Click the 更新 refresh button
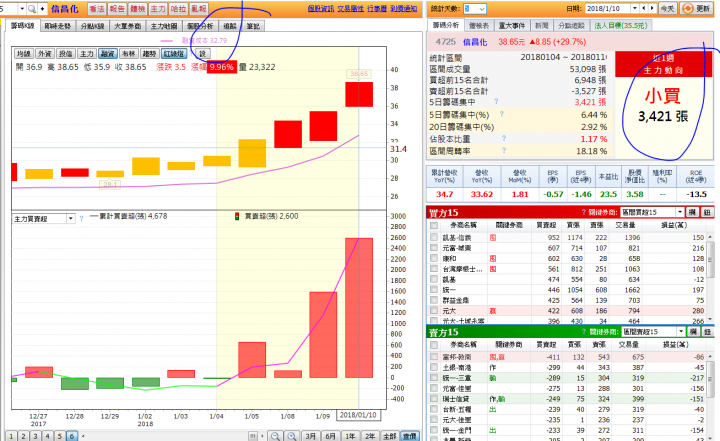This screenshot has width=720, height=441. 696,9
